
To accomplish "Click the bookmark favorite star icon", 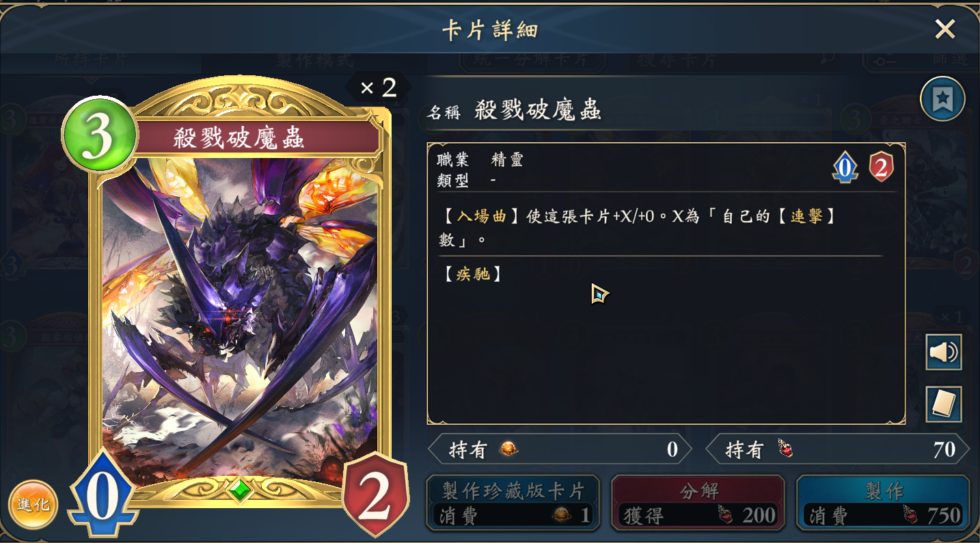I will 942,99.
